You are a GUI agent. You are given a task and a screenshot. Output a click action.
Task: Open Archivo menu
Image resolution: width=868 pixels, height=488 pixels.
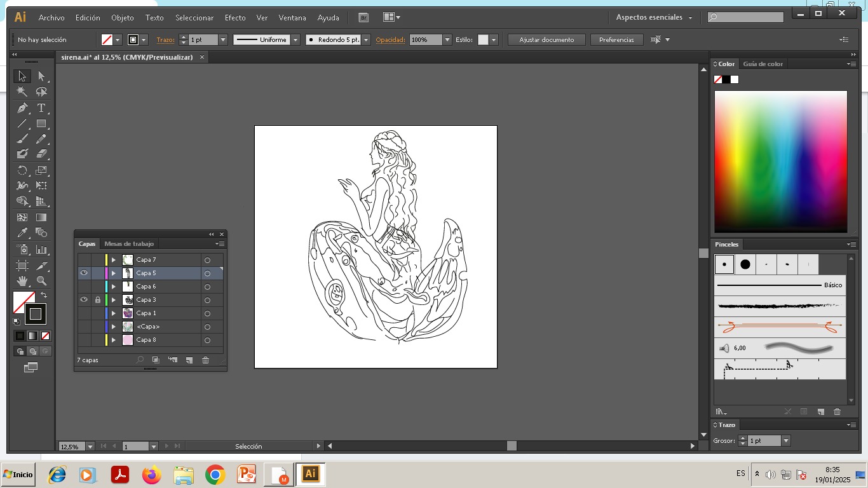pos(51,18)
